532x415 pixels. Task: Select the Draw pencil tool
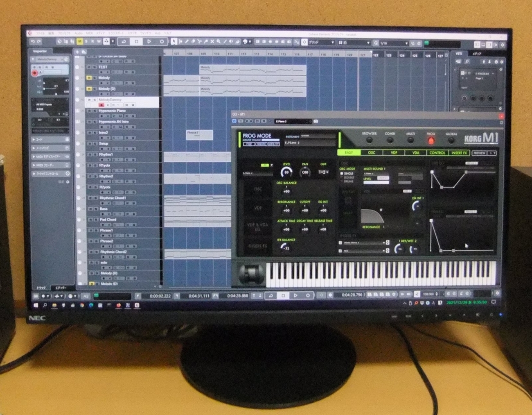click(187, 42)
